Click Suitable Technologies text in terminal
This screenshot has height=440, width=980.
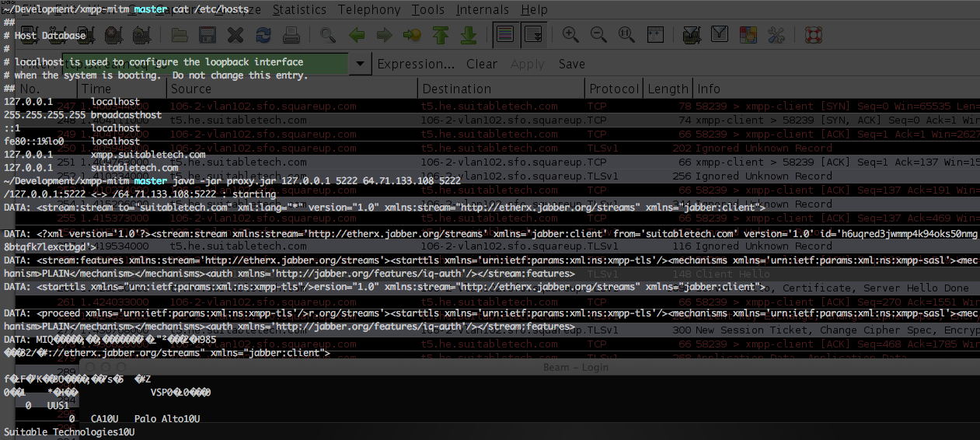tap(69, 431)
